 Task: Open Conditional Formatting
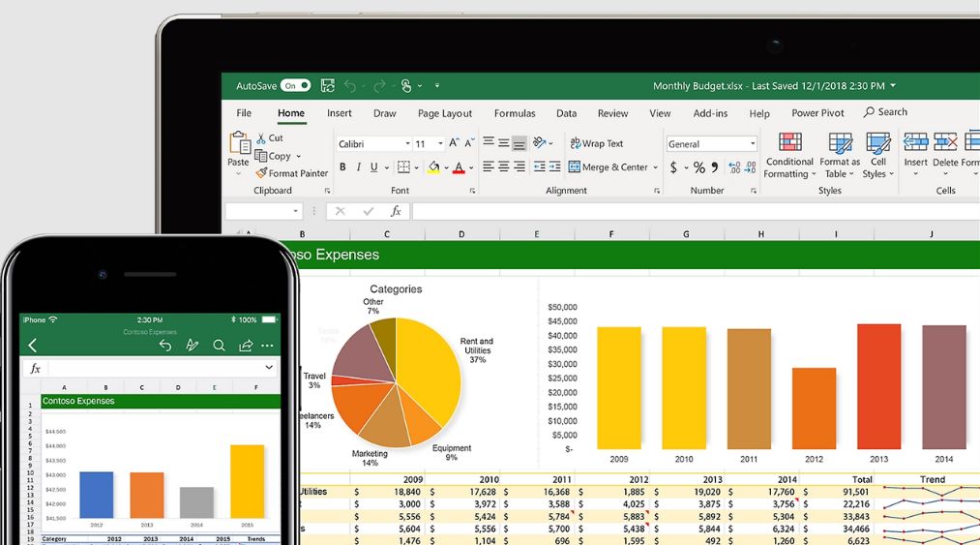789,155
